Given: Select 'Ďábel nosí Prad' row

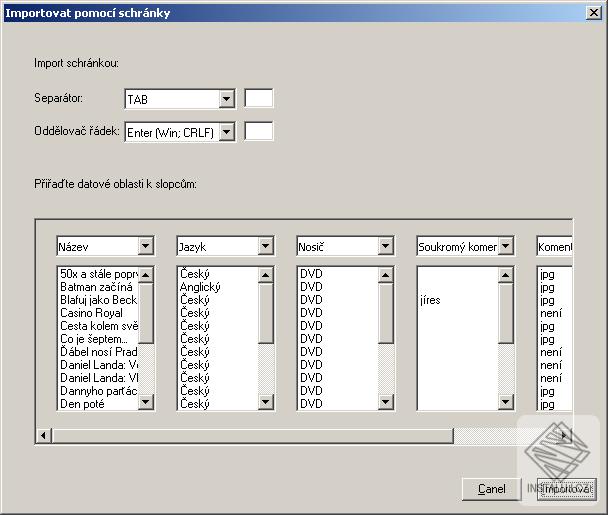Looking at the screenshot, I should [x=98, y=352].
